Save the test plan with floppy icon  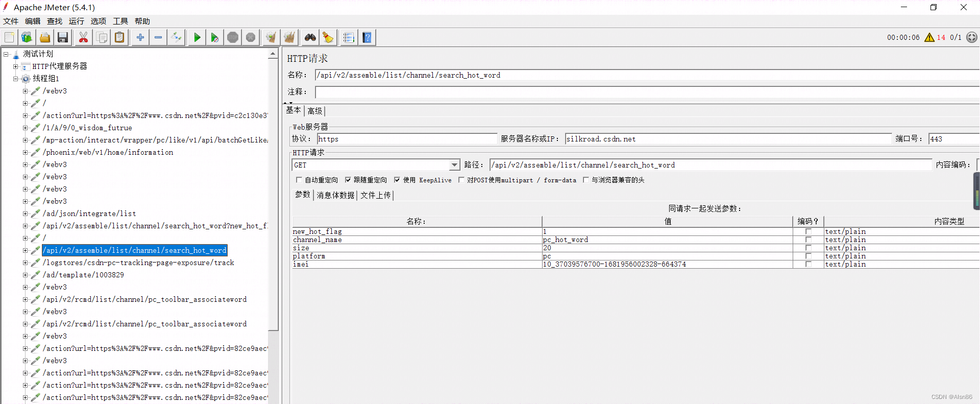coord(63,37)
